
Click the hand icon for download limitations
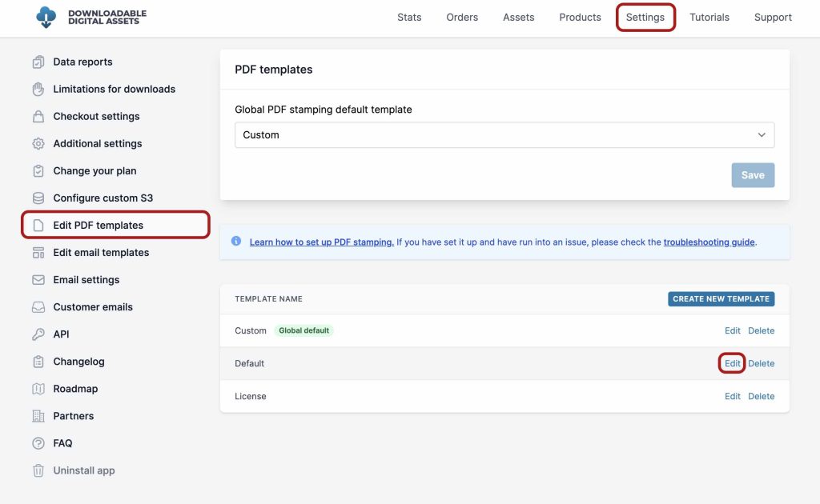(x=38, y=90)
